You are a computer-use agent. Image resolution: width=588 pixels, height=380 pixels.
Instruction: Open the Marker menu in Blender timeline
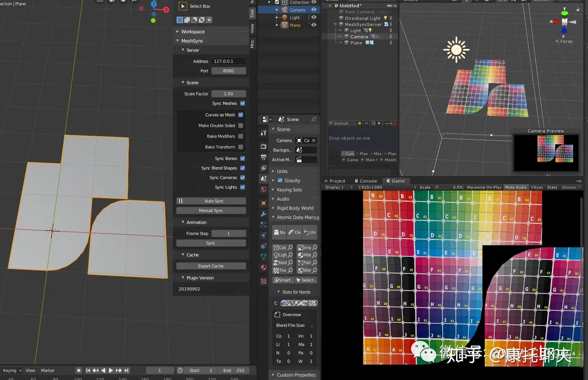coord(47,370)
